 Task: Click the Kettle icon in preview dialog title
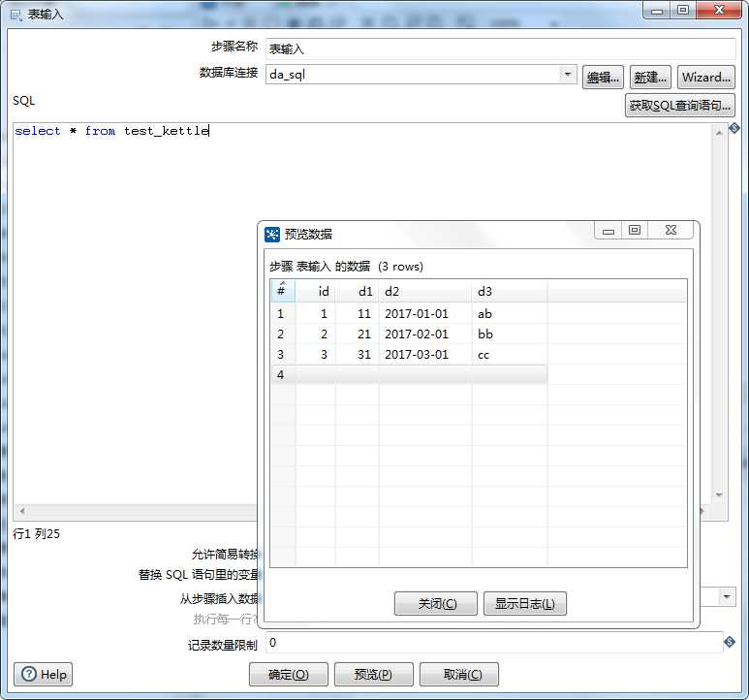tap(272, 234)
